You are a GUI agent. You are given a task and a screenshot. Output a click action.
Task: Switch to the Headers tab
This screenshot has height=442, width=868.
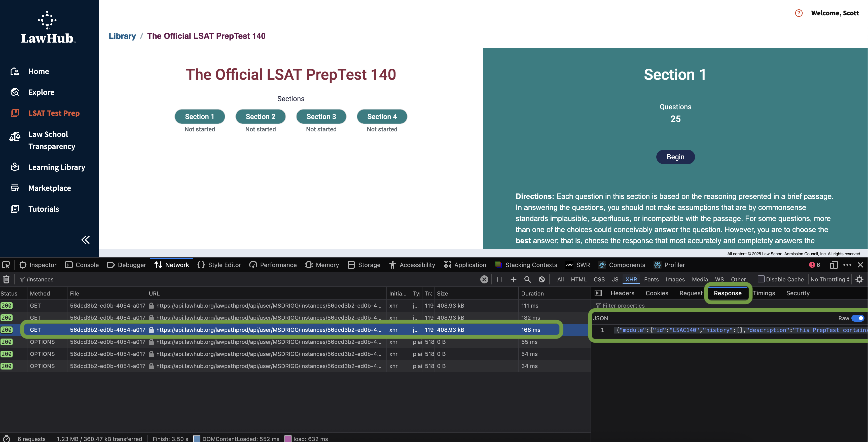622,293
